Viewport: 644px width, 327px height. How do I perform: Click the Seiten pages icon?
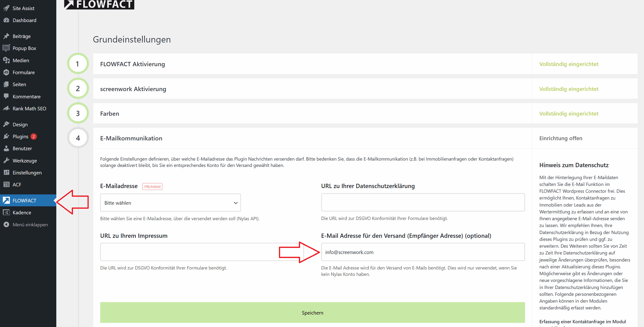[6, 84]
